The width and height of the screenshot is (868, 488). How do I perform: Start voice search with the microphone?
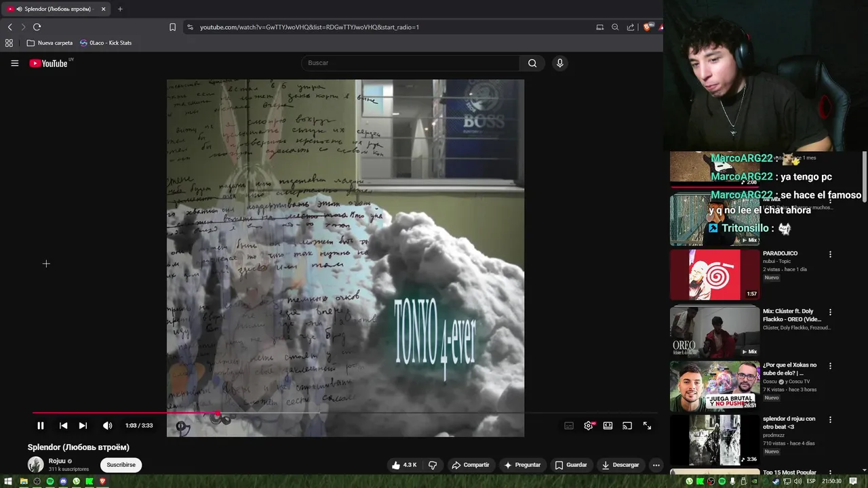[x=559, y=63]
